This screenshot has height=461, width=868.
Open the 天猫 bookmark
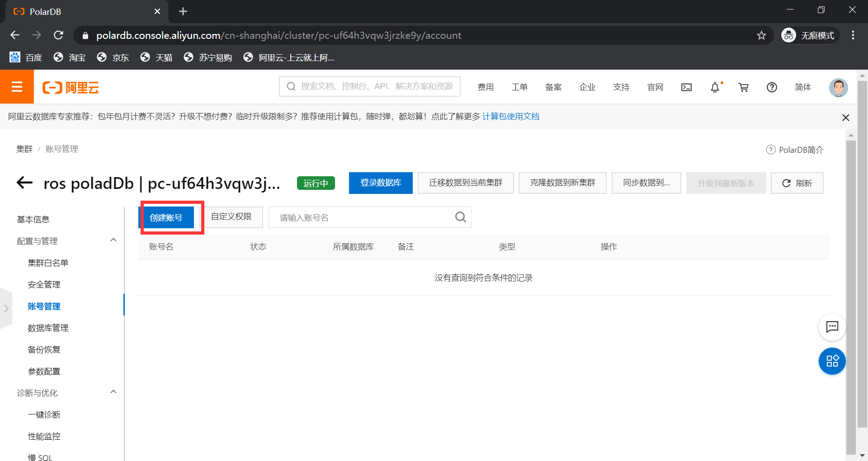tap(156, 57)
